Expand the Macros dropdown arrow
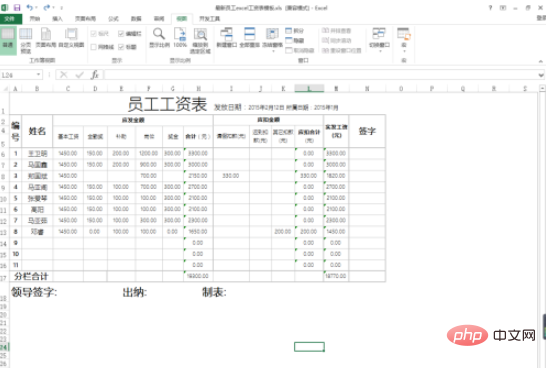546x368 pixels. (x=404, y=51)
